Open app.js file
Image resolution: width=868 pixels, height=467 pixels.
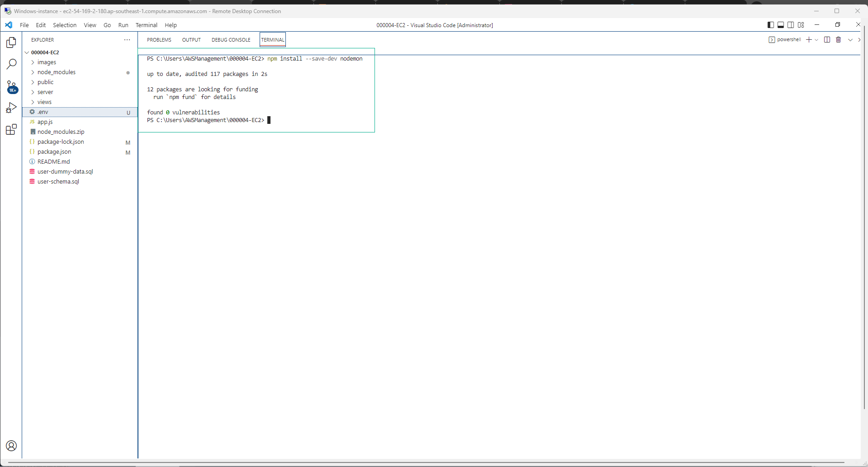coord(80,122)
